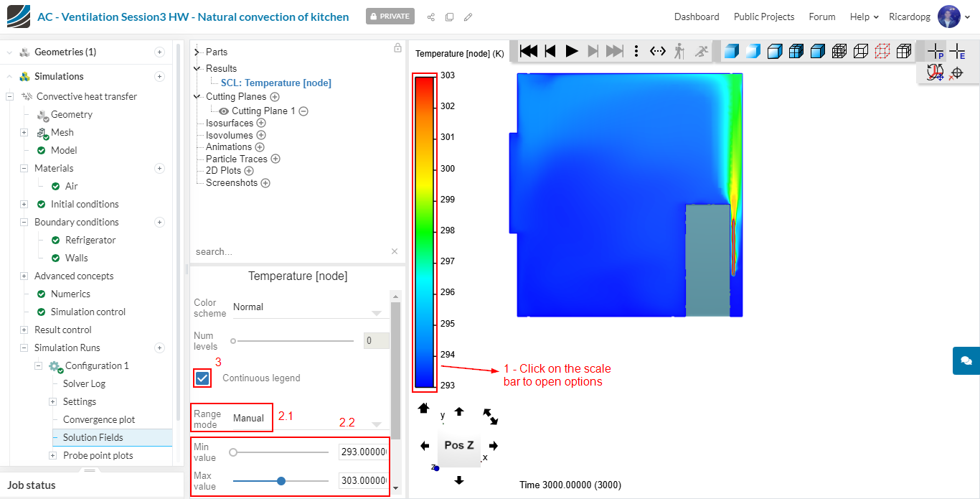Go to the Dashboard page
This screenshot has height=499, width=980.
coord(696,17)
